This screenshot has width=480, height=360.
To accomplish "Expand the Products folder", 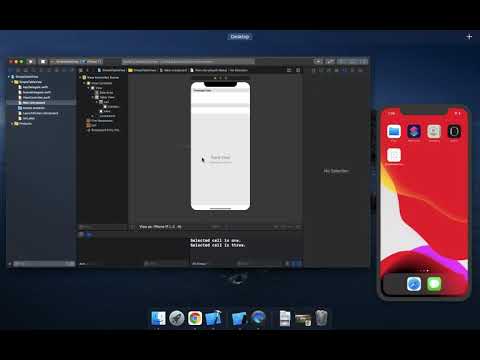I will 13,123.
